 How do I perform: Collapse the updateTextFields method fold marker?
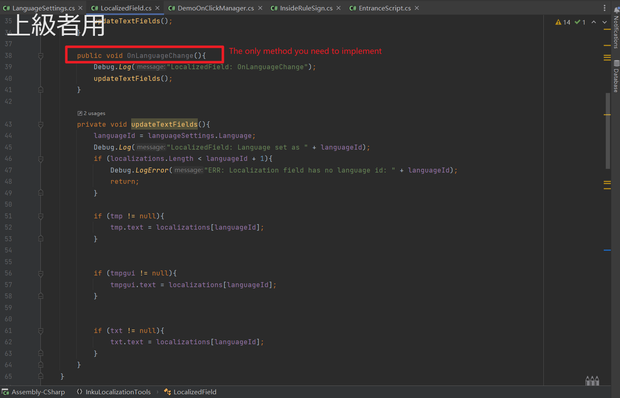click(41, 124)
